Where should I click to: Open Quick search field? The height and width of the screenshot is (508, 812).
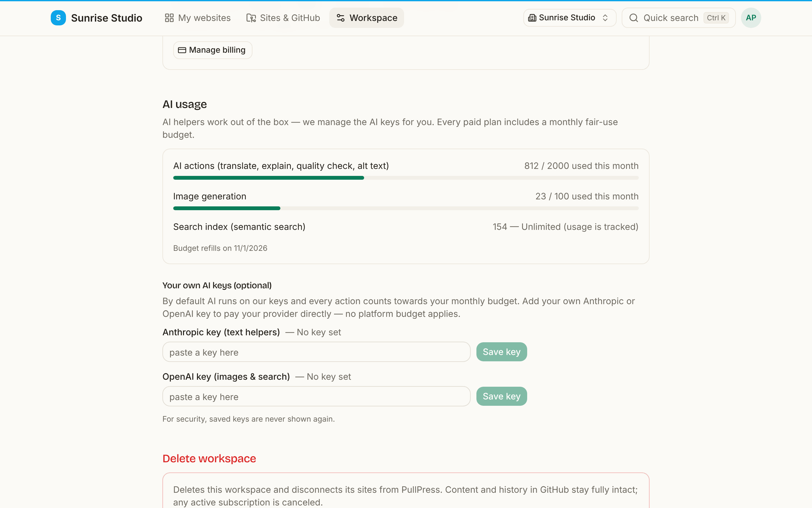[678, 18]
